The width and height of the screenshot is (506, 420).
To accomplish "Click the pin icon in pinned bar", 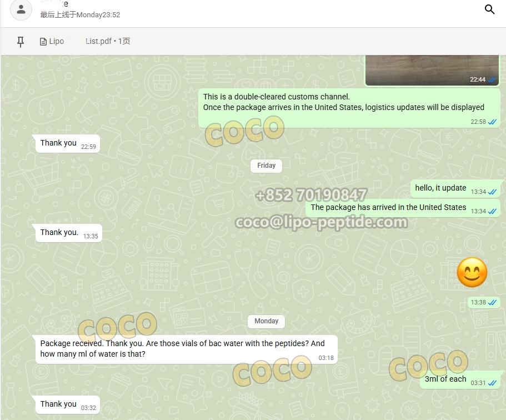I will pos(21,42).
